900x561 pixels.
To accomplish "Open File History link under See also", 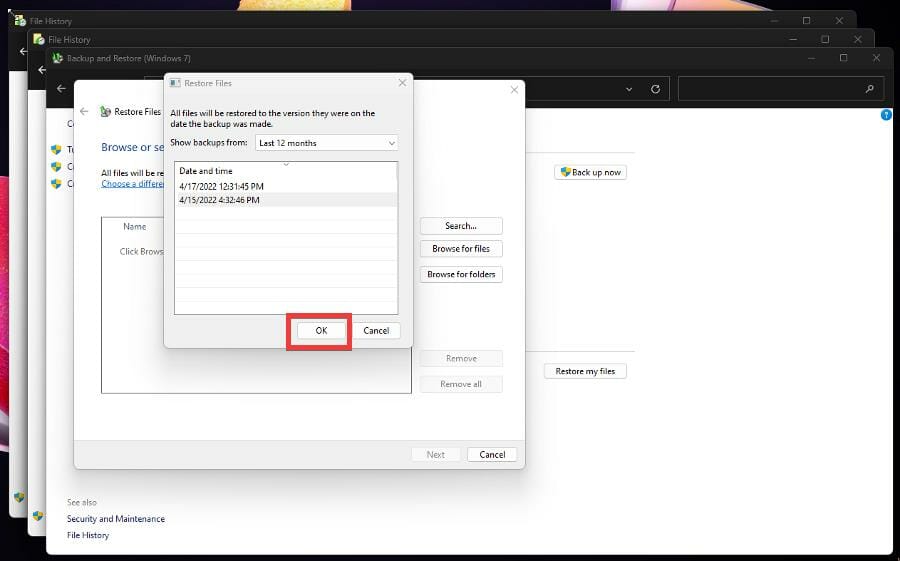I will (x=88, y=535).
